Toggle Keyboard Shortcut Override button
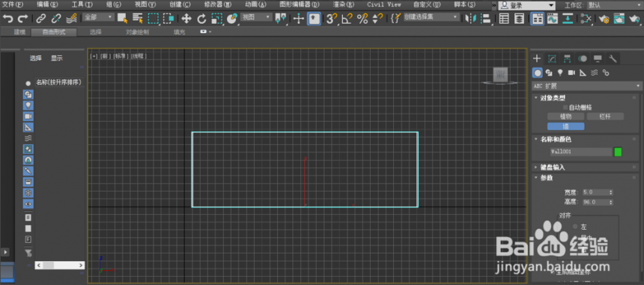This screenshot has width=644, height=285. point(315,19)
